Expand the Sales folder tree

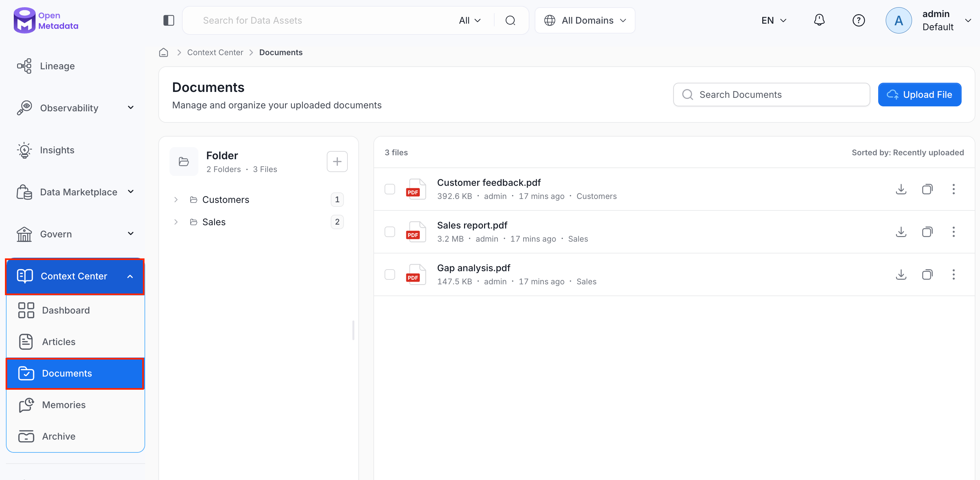click(x=176, y=222)
